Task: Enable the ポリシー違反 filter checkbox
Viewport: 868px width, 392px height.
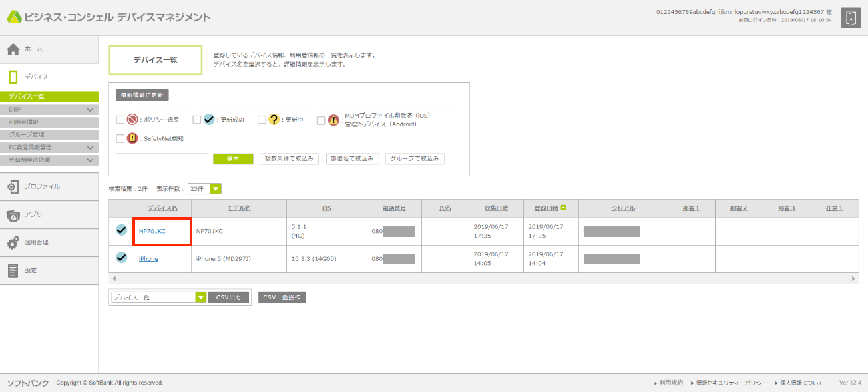Action: pyautogui.click(x=120, y=120)
